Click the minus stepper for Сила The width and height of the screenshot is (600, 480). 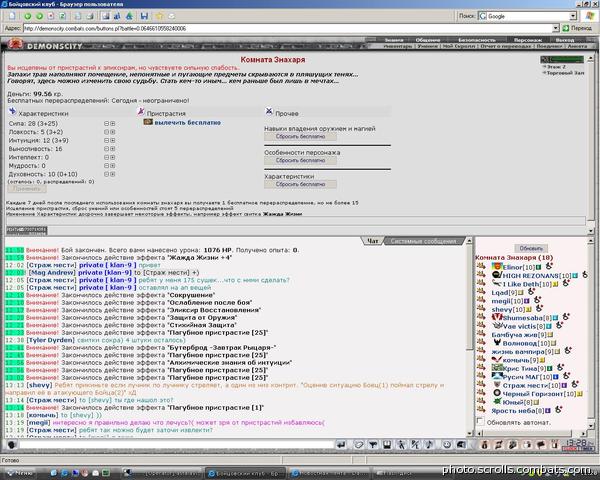[x=107, y=124]
